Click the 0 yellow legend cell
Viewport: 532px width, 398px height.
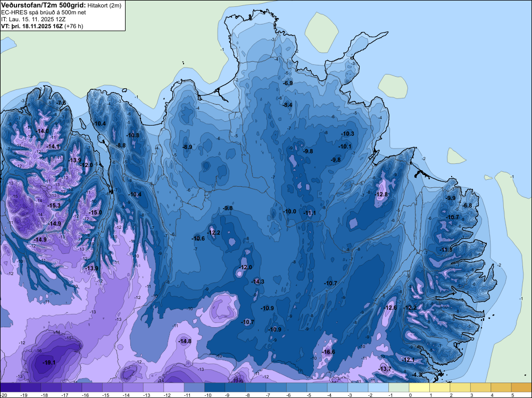419,387
